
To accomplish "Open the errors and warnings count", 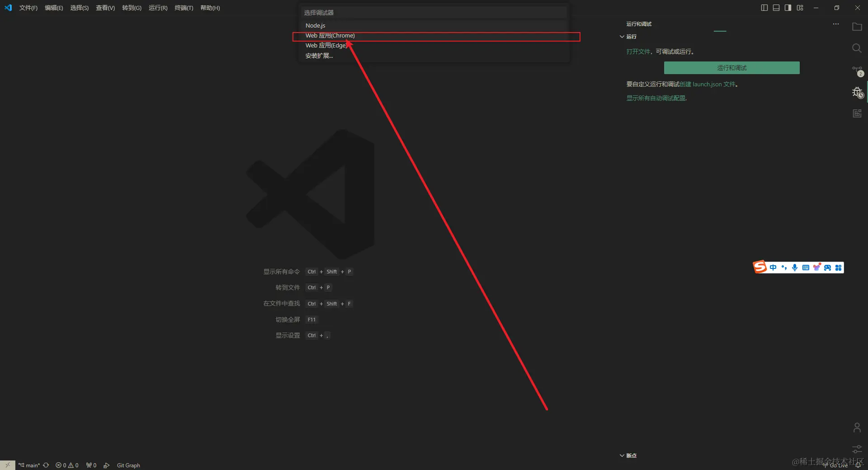I will point(67,465).
